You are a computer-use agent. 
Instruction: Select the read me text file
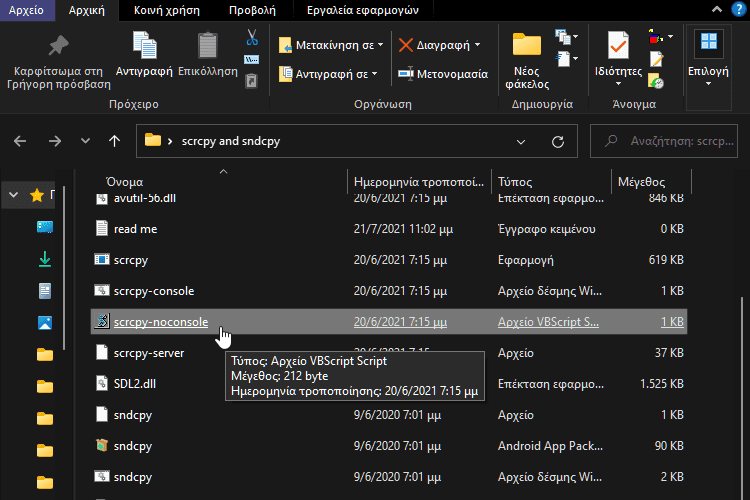[388, 229]
